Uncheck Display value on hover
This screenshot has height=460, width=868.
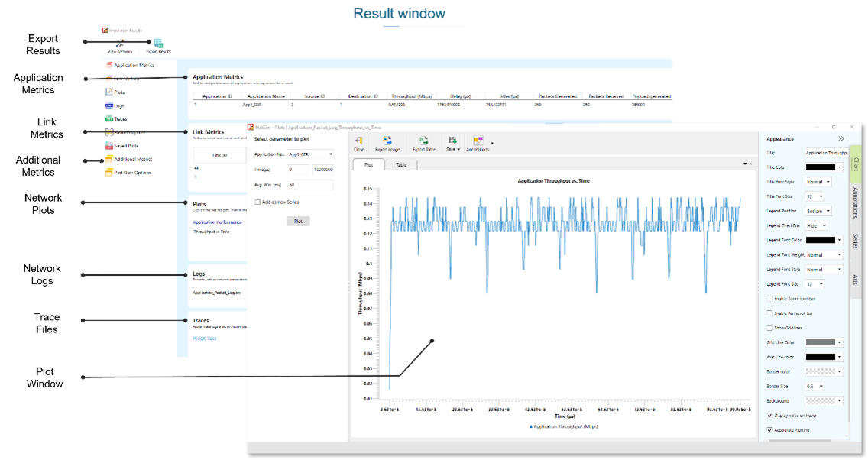[x=769, y=416]
